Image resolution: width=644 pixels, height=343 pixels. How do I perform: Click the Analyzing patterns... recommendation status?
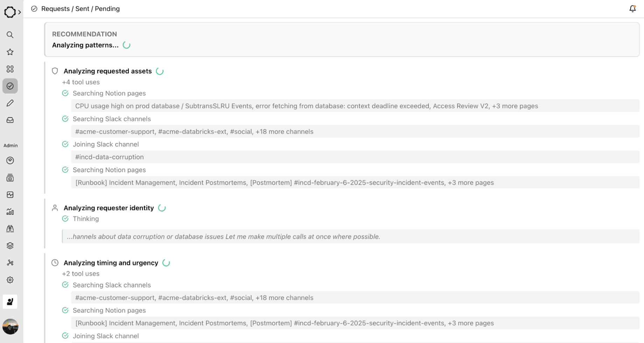(85, 45)
